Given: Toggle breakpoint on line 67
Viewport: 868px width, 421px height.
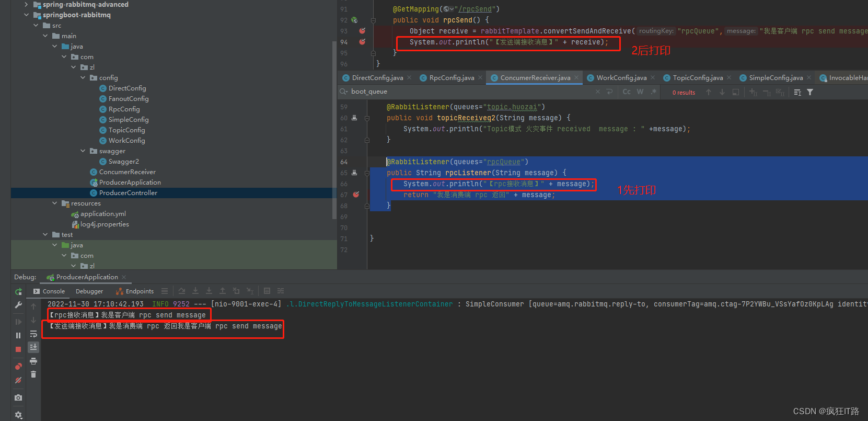Looking at the screenshot, I should (x=356, y=195).
